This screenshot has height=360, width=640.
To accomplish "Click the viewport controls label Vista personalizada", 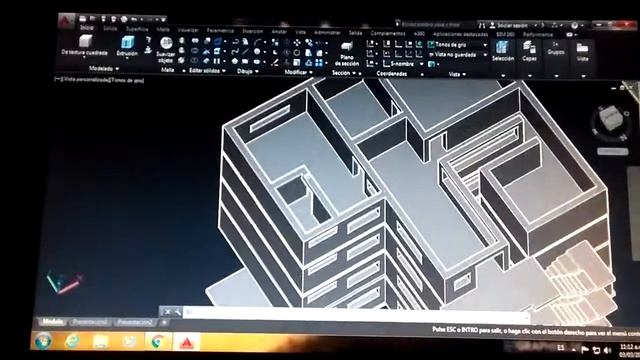I will (86, 80).
